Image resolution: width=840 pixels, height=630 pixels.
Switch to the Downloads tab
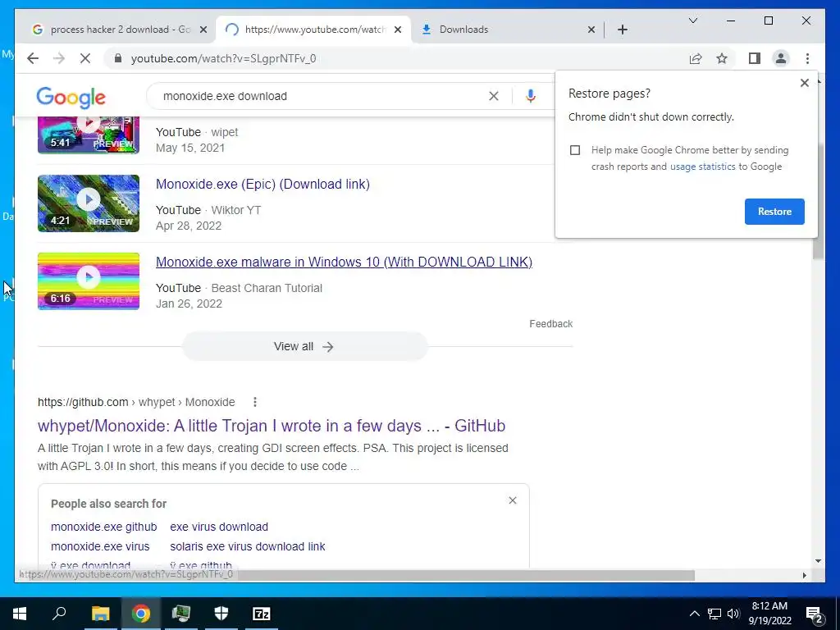(x=507, y=30)
